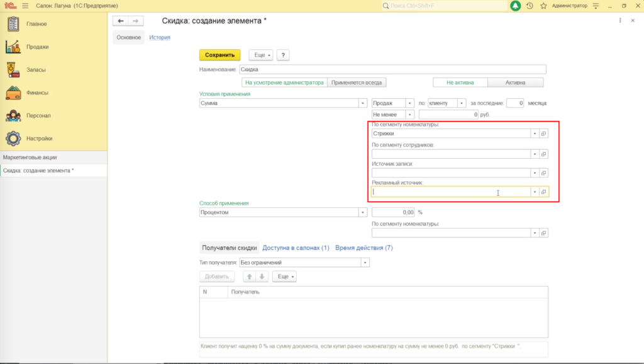This screenshot has height=364, width=644.
Task: Move recipient up arrow
Action: pos(249,277)
